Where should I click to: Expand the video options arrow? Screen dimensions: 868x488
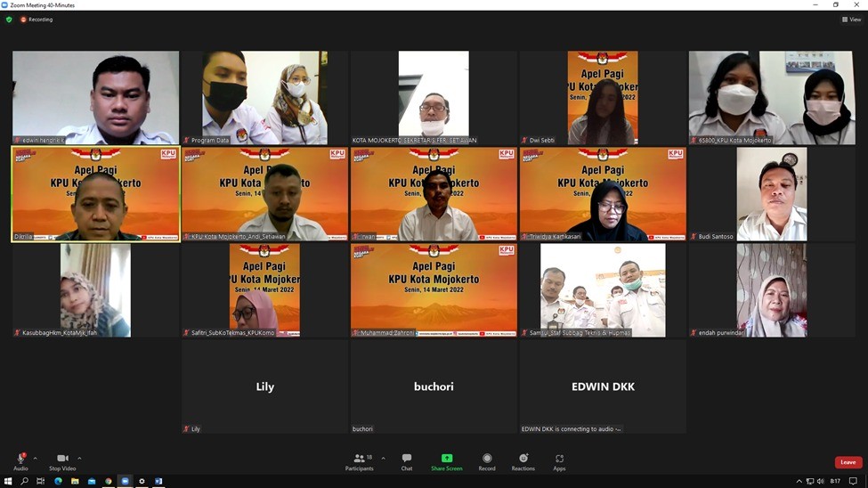pos(79,458)
